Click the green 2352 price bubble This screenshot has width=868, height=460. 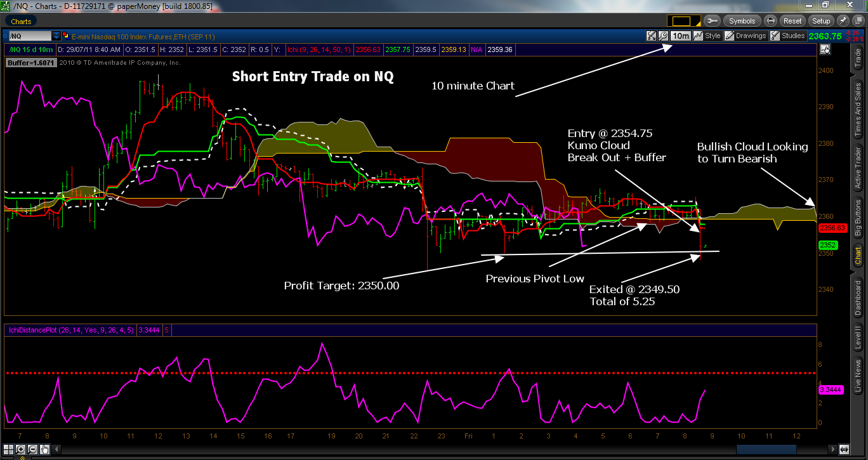point(829,245)
